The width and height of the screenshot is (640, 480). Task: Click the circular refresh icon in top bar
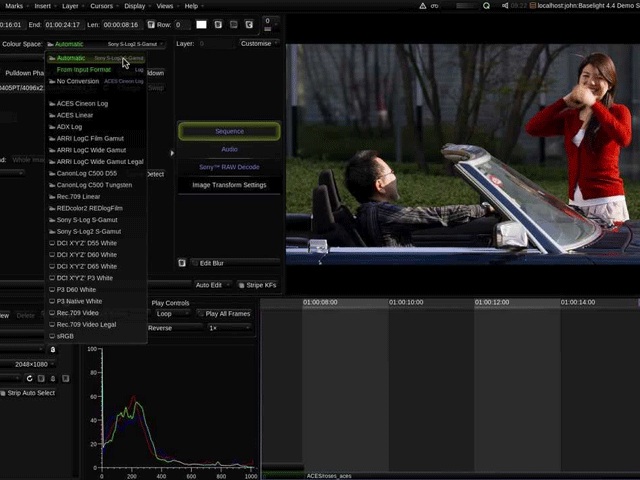(486, 6)
